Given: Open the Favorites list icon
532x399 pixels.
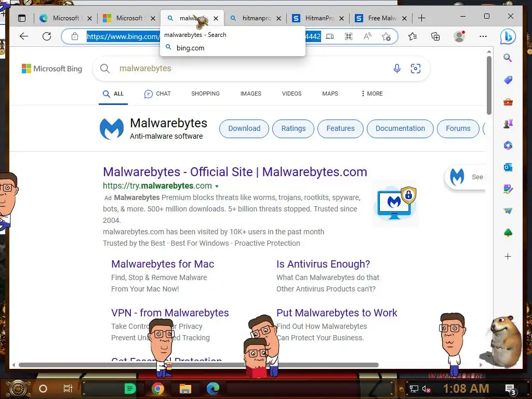Looking at the screenshot, I should click(x=413, y=36).
